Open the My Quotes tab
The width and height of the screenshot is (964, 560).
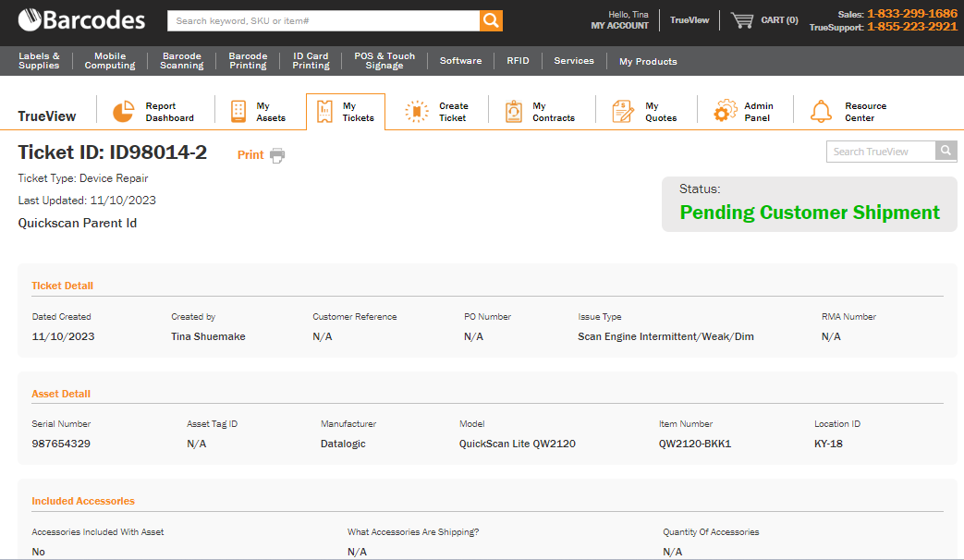661,112
